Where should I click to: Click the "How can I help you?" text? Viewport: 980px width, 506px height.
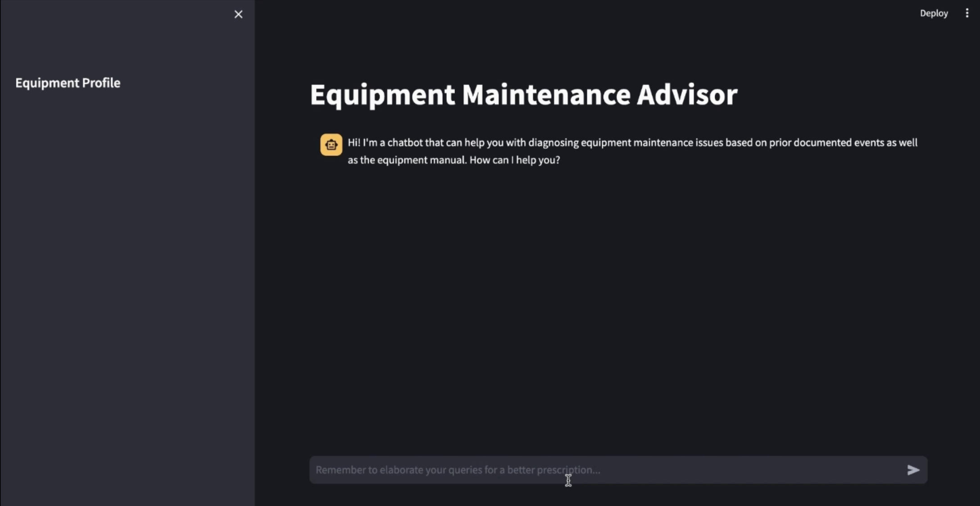(x=514, y=160)
